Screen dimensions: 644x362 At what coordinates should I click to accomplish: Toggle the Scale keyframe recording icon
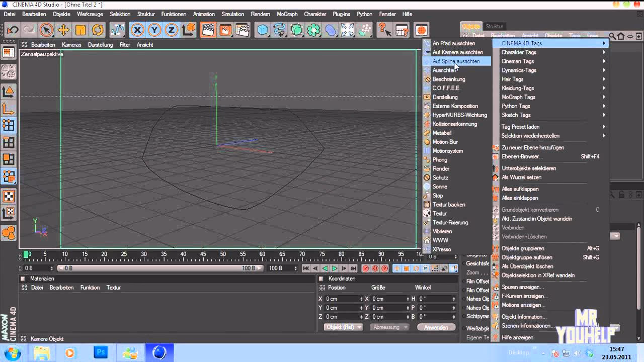click(x=407, y=268)
